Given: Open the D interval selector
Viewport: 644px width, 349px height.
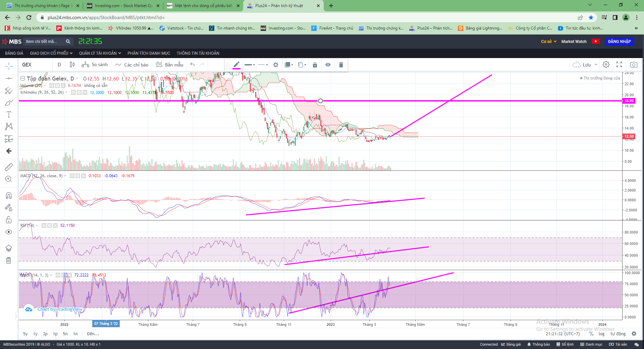Looking at the screenshot, I should pos(59,65).
